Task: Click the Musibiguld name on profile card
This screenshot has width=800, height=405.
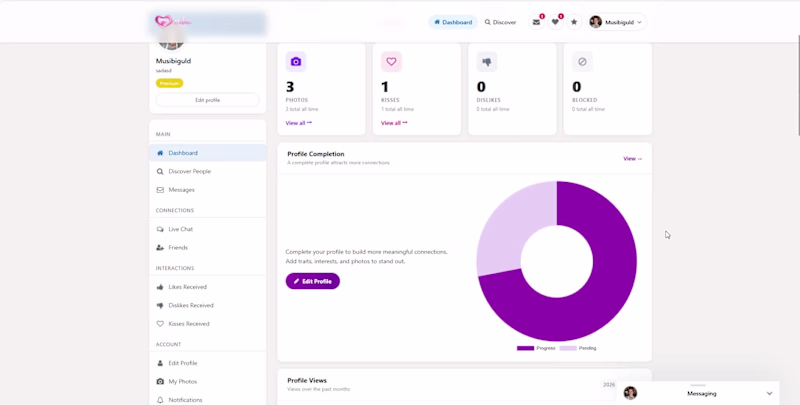Action: (x=173, y=61)
